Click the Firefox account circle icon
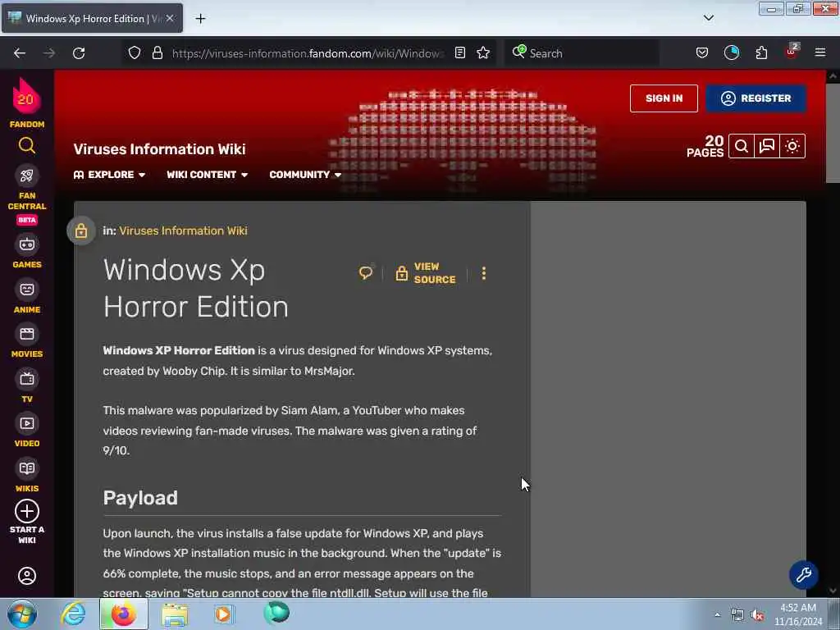 coord(731,52)
